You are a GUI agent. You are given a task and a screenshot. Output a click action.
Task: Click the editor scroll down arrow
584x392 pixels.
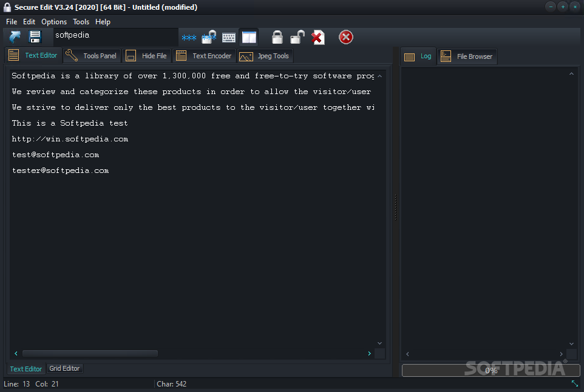(x=379, y=343)
